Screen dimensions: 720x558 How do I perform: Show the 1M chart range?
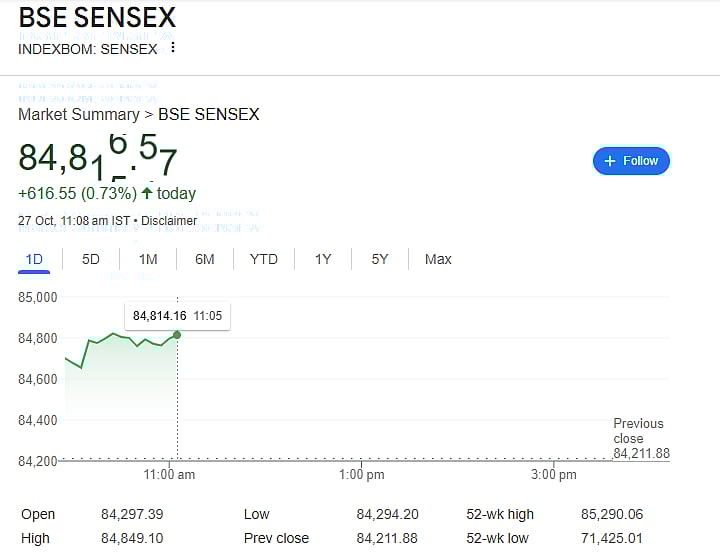click(x=148, y=260)
